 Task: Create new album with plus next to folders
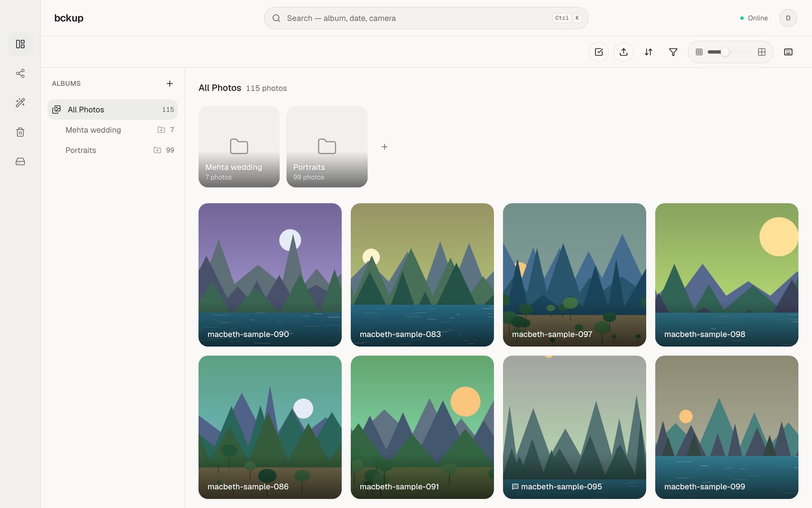(x=384, y=147)
